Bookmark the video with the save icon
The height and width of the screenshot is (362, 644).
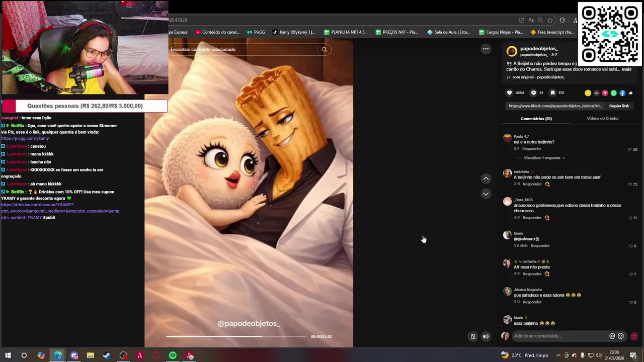point(552,93)
